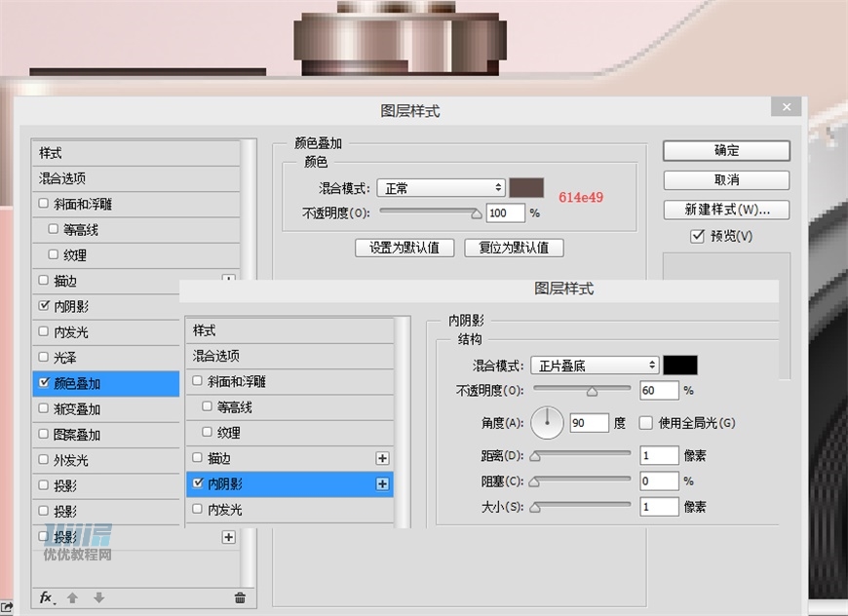
Task: Click the trash delete effect icon
Action: click(x=240, y=597)
